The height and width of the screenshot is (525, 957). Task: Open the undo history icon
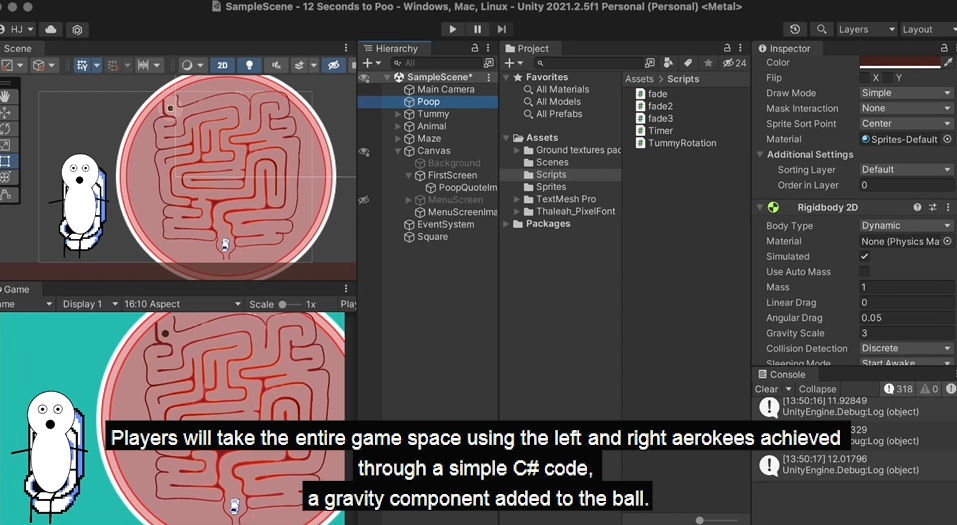795,29
